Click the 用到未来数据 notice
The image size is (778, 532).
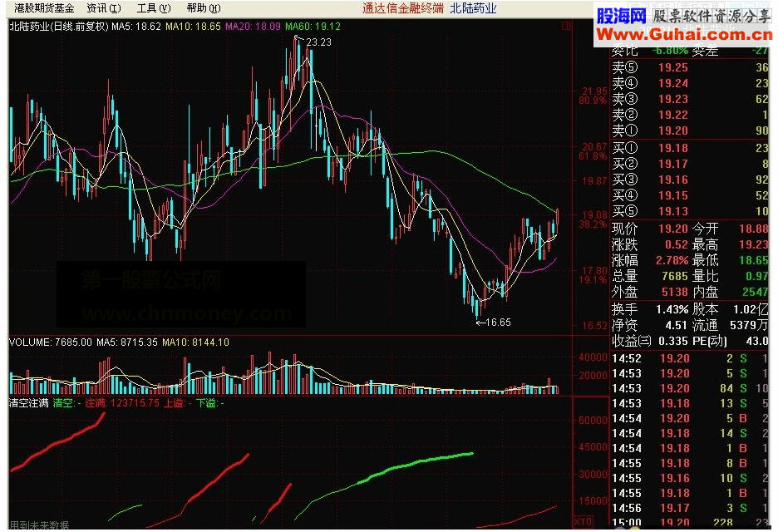coord(39,525)
